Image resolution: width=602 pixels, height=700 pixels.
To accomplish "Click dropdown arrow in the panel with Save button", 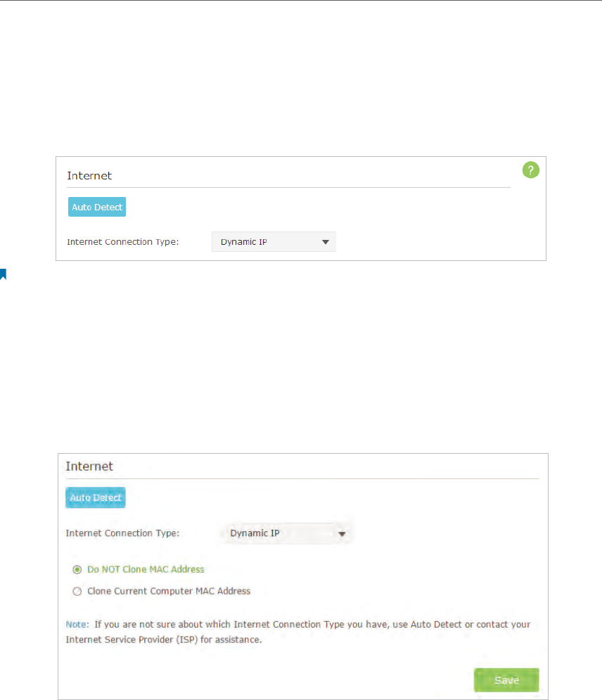I will [342, 534].
